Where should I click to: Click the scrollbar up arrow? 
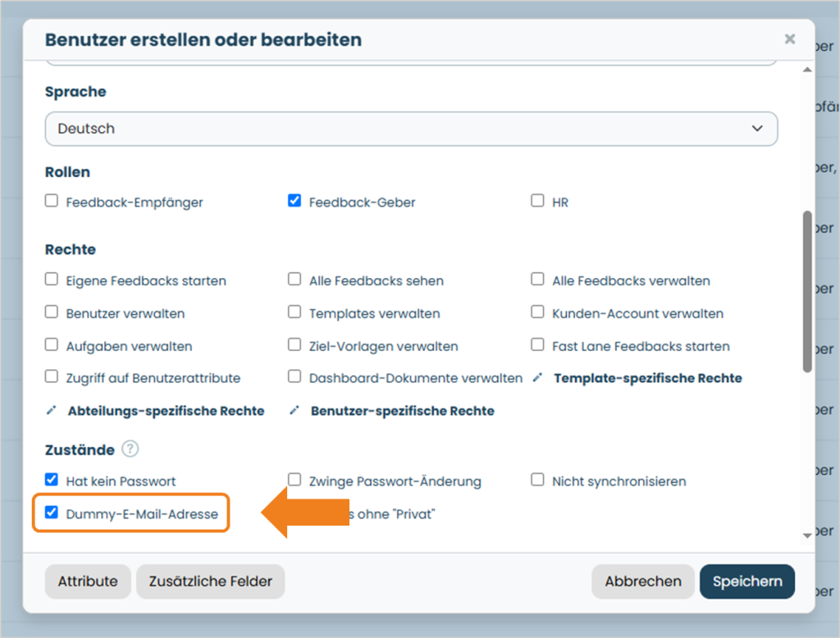tap(807, 70)
